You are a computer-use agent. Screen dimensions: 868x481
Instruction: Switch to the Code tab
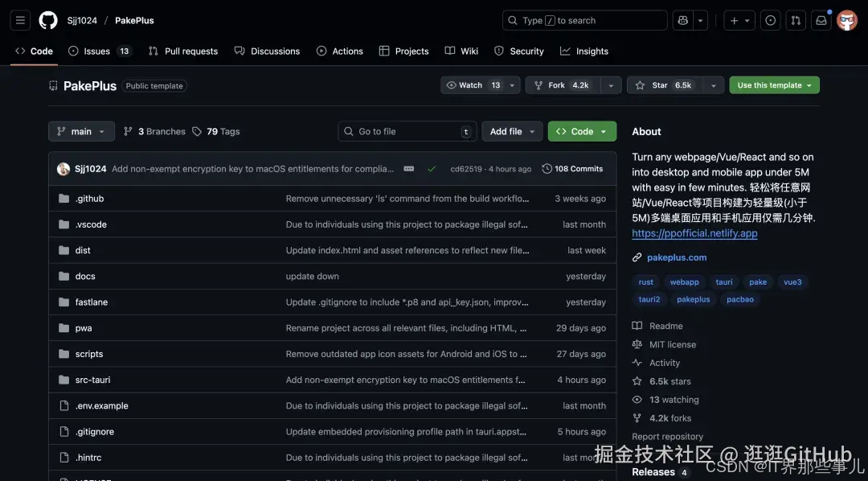click(x=34, y=51)
